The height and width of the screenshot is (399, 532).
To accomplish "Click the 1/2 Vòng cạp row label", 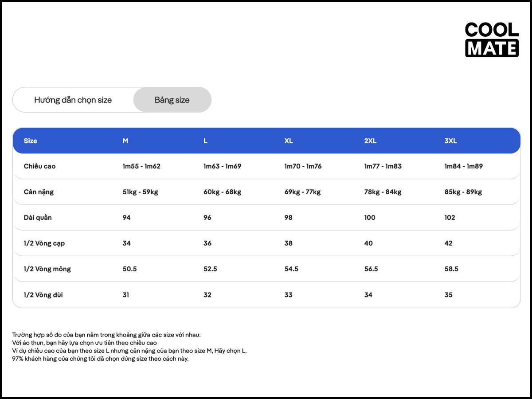I will tap(44, 243).
